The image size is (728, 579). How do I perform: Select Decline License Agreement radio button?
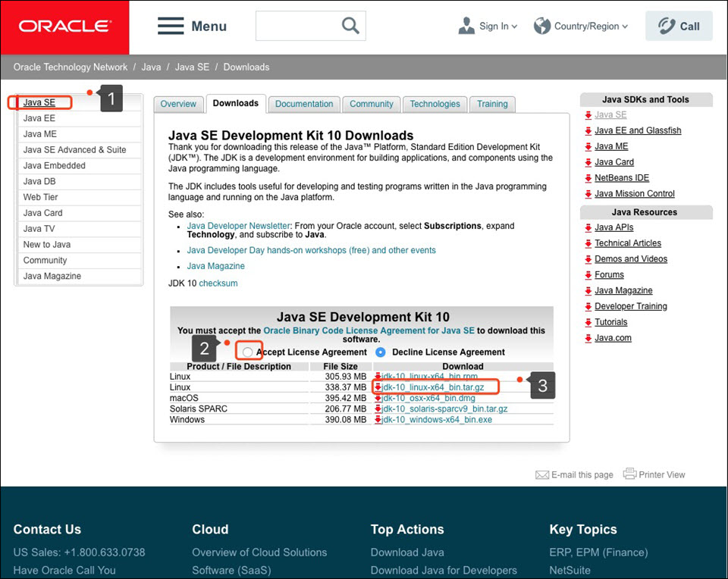[x=381, y=352]
